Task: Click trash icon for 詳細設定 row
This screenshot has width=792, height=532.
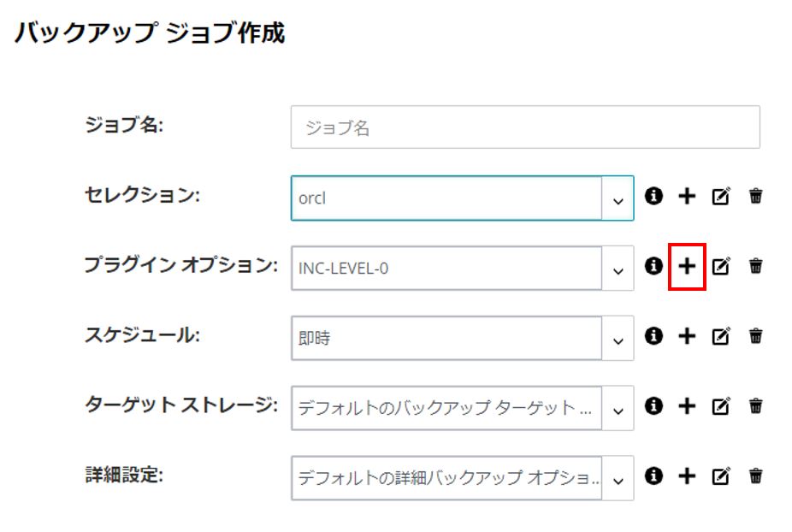Action: (x=755, y=476)
